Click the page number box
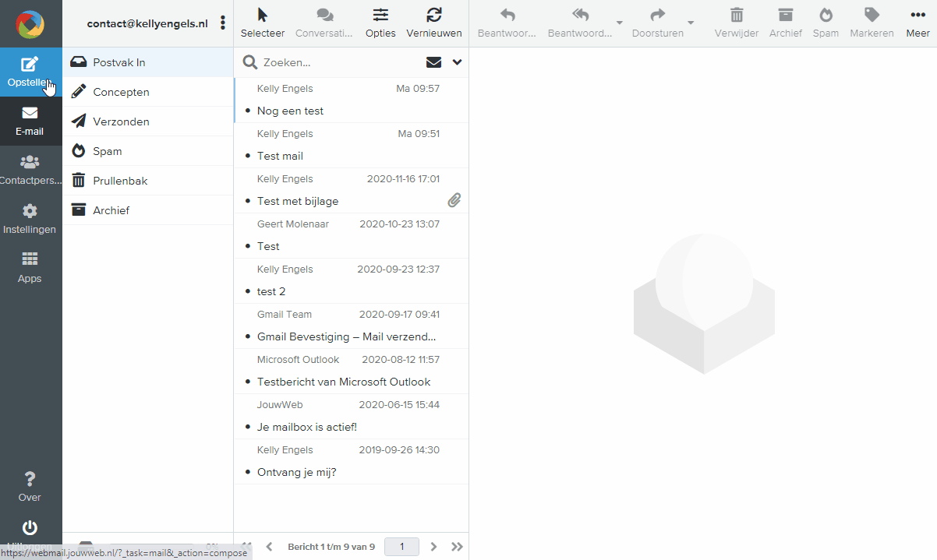Screen dimensions: 937x560 402,547
